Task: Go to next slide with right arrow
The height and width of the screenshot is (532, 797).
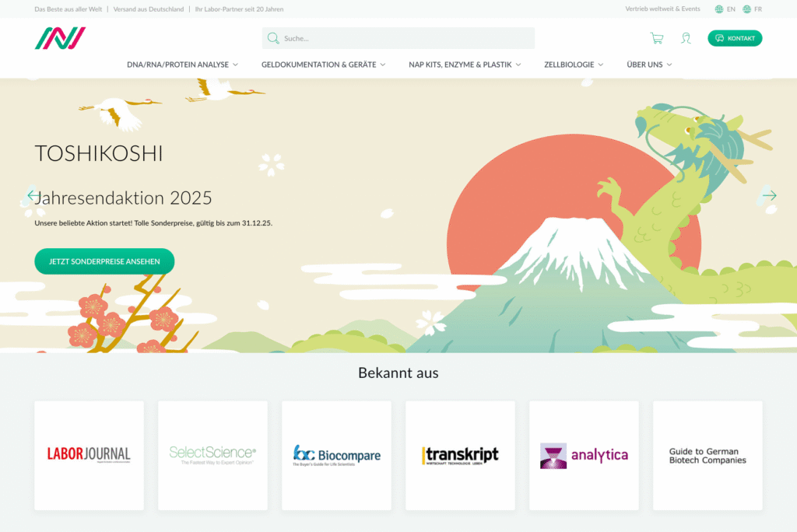Action: (769, 195)
